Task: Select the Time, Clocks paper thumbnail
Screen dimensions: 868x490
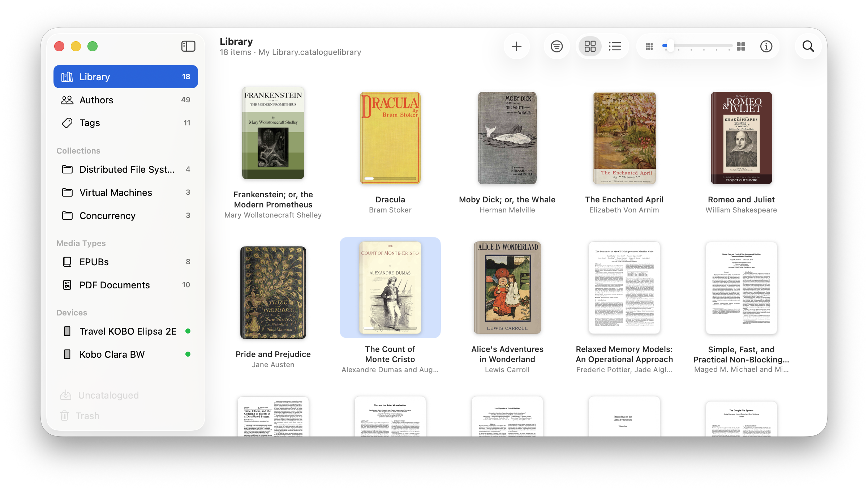Action: click(x=273, y=416)
